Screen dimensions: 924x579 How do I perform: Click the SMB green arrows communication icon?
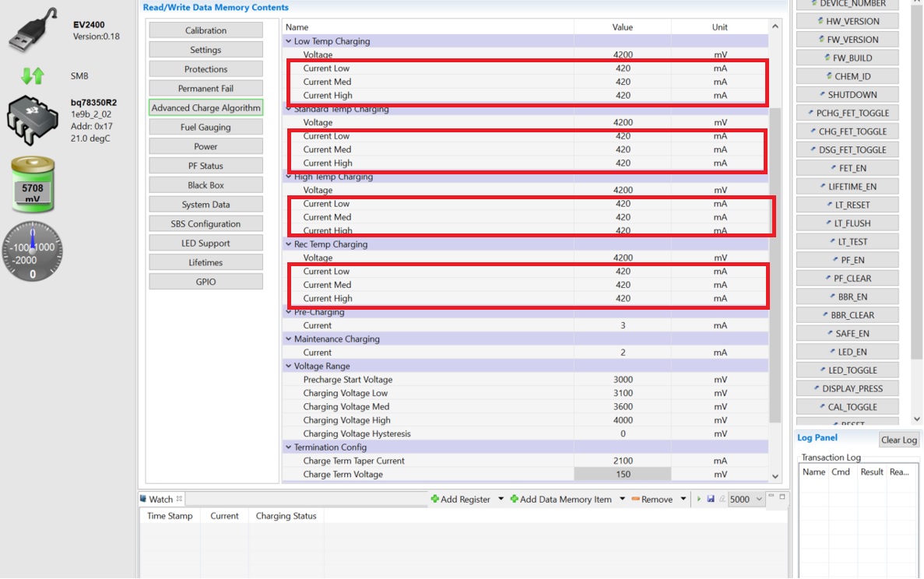pos(33,75)
